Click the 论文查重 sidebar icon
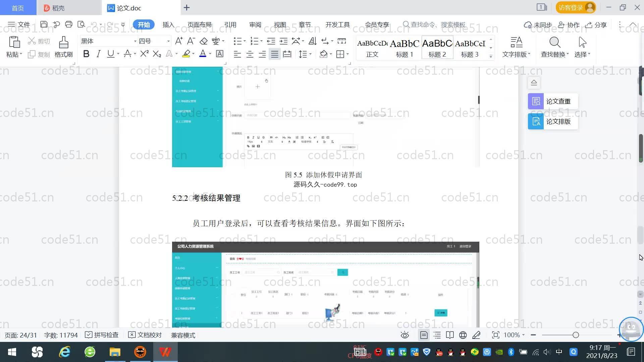Image resolution: width=644 pixels, height=362 pixels. (x=536, y=101)
